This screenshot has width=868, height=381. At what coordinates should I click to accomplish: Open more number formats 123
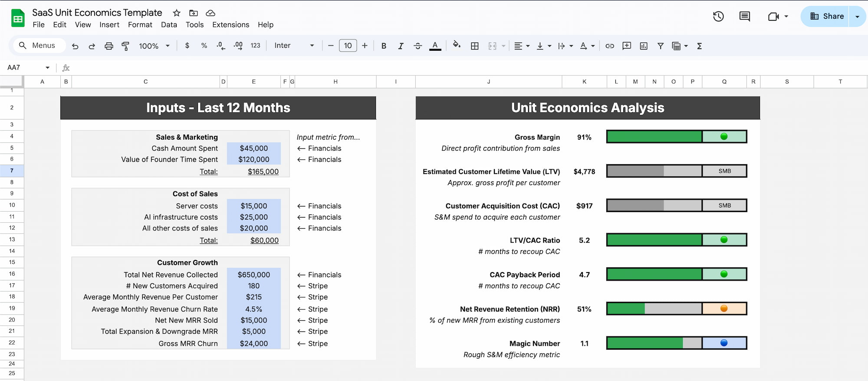tap(256, 46)
